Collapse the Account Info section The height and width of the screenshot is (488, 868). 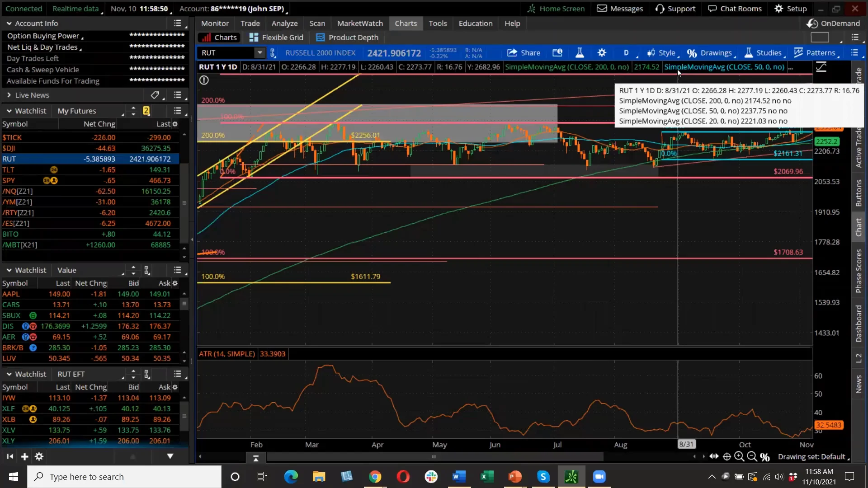pos(9,23)
